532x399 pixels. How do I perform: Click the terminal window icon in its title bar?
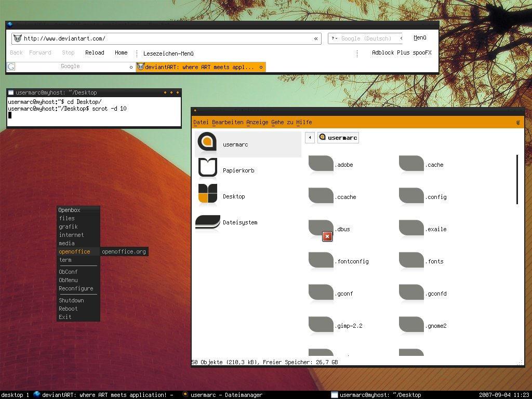(11, 92)
